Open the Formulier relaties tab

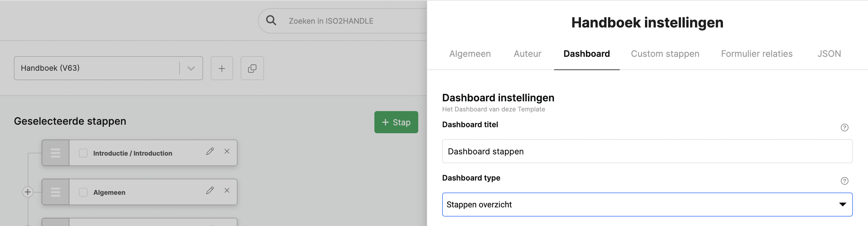pyautogui.click(x=757, y=54)
